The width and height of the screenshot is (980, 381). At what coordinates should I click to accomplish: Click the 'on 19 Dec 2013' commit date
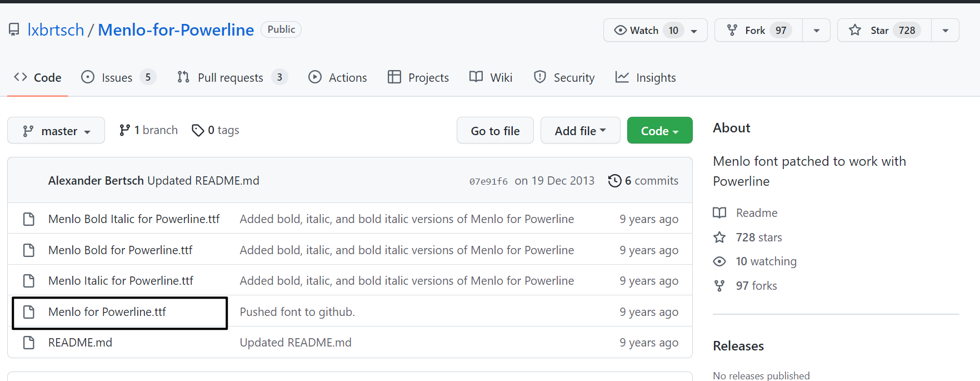point(554,181)
